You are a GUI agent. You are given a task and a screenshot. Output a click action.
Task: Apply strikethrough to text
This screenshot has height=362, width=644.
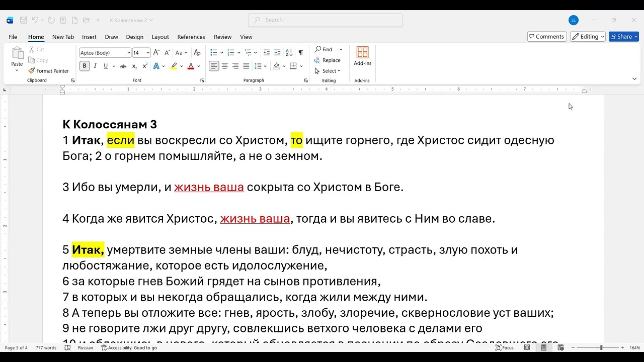(x=123, y=66)
